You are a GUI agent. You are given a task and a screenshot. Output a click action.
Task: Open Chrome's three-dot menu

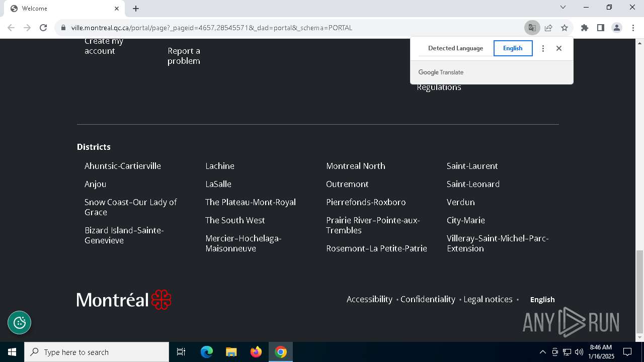(x=633, y=28)
